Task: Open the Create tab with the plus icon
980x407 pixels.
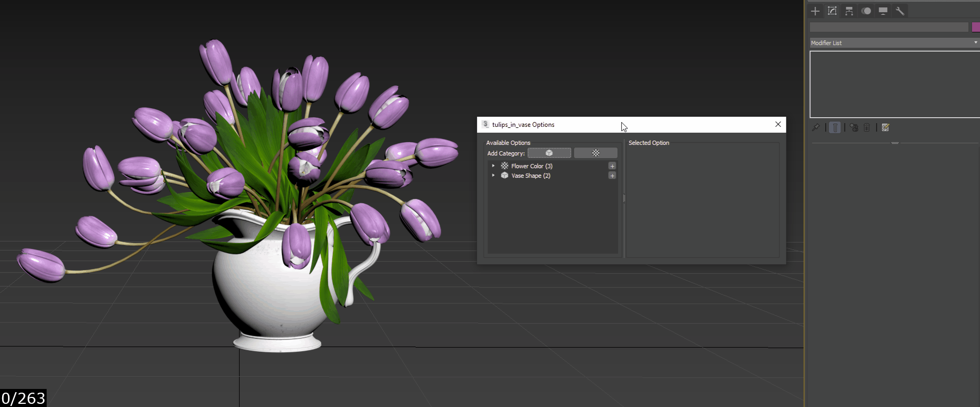Action: click(815, 11)
